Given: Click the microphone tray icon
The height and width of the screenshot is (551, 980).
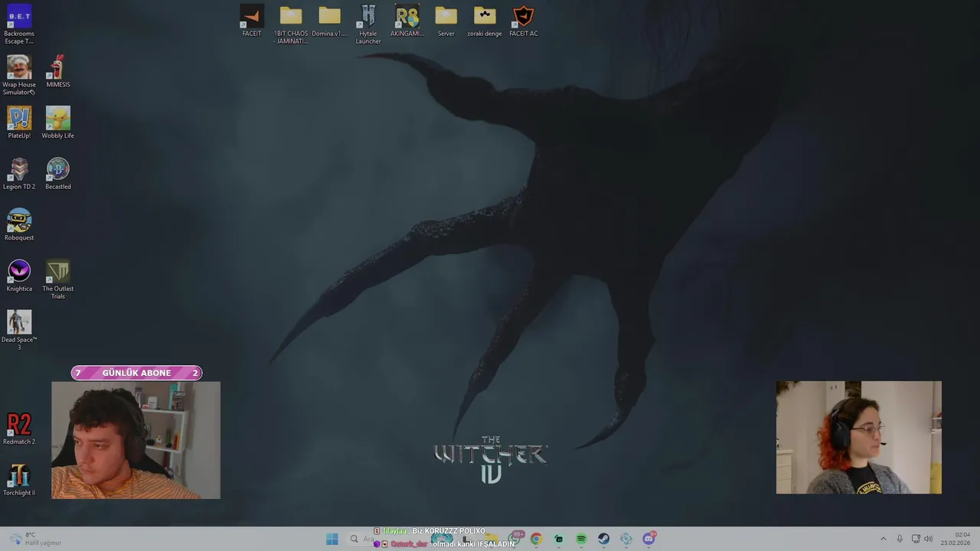Looking at the screenshot, I should click(900, 539).
